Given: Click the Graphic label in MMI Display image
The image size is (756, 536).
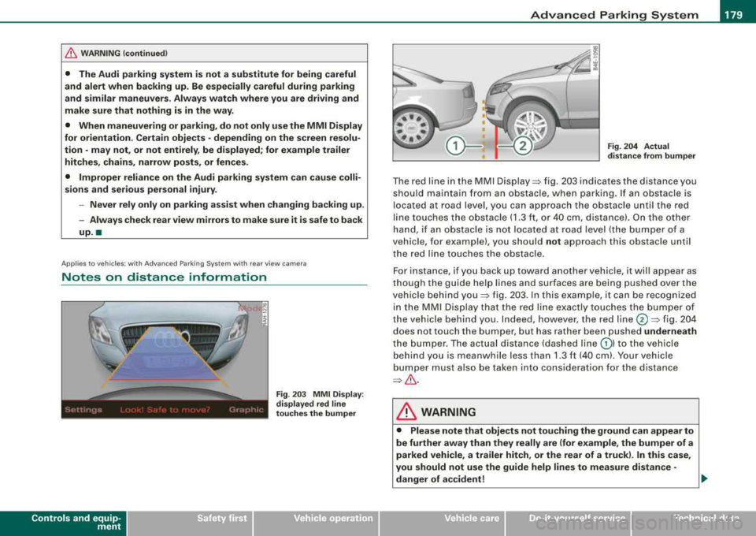Looking at the screenshot, I should [x=246, y=410].
